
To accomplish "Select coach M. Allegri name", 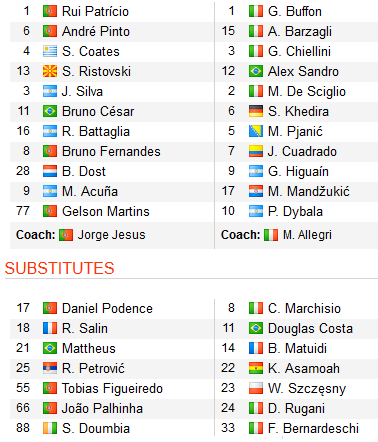I will [x=307, y=235].
